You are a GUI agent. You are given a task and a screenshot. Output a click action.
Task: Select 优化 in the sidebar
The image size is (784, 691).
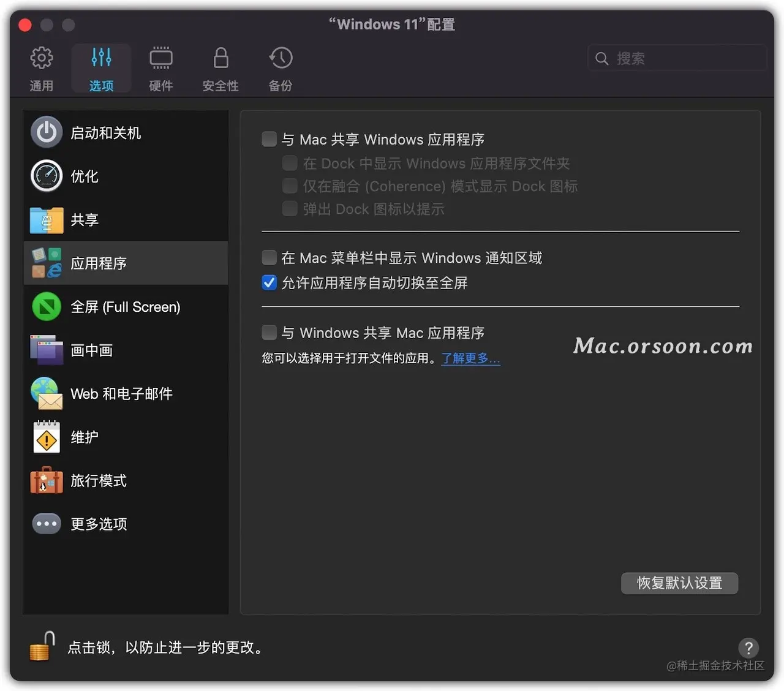pos(85,176)
